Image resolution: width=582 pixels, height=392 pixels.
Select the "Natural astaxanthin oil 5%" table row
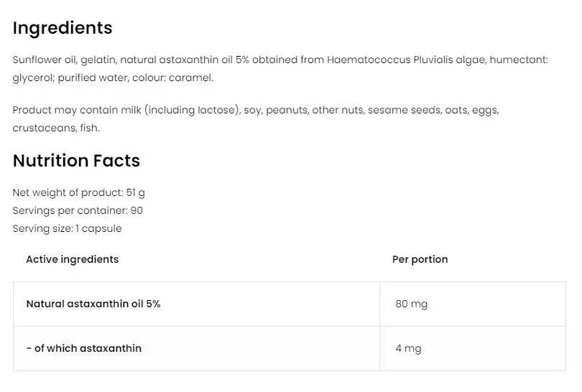coord(93,304)
